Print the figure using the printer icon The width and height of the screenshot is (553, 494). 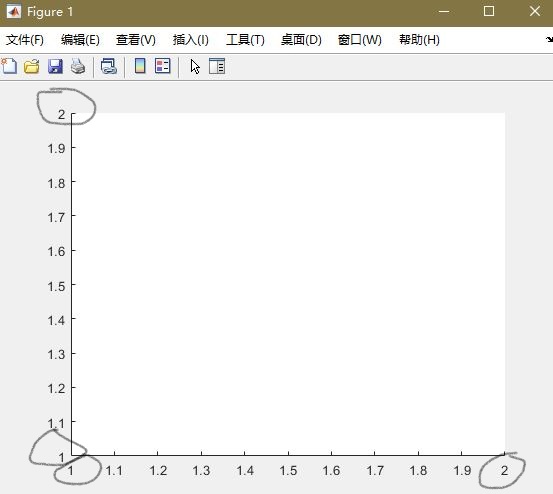click(78, 66)
